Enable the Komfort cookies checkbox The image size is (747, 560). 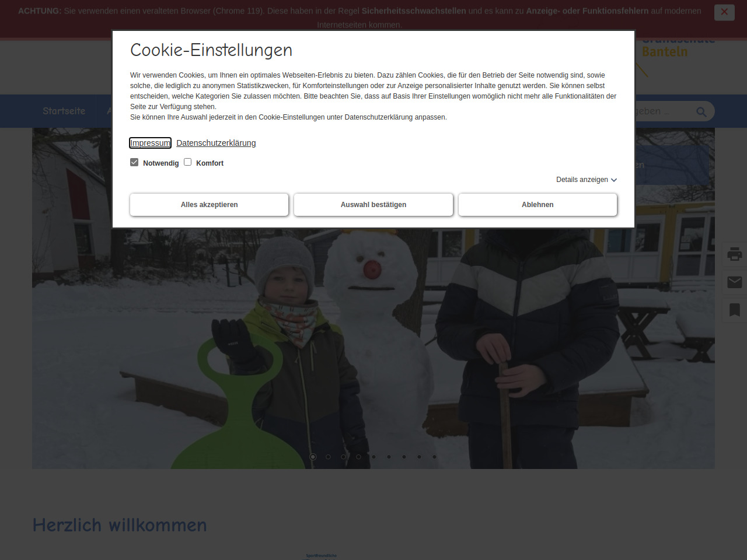coord(188,162)
